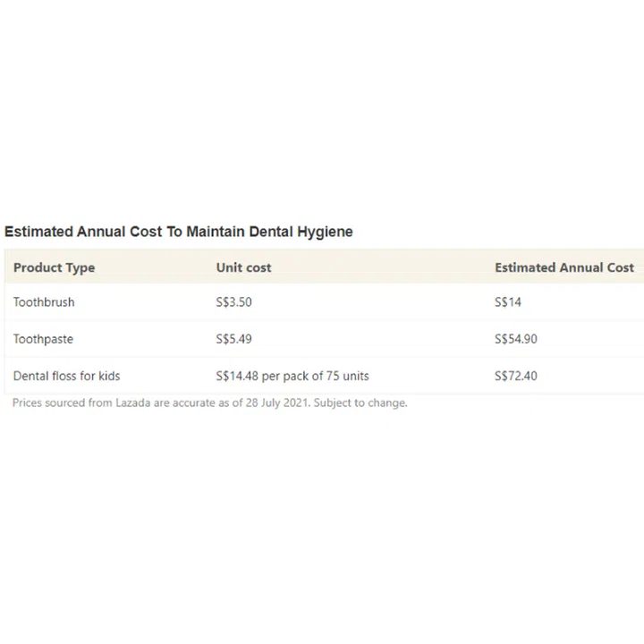Click the Estimated Annual Cost column header
The width and height of the screenshot is (644, 644).
point(563,267)
